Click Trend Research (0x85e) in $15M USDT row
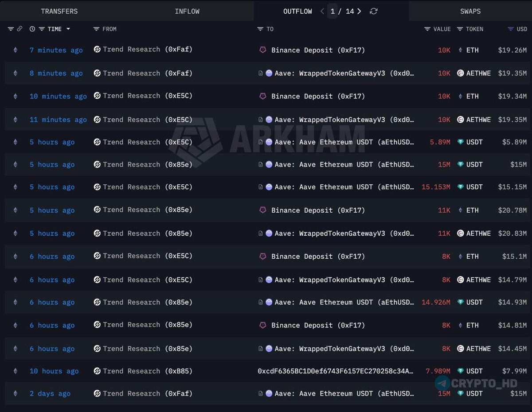 coord(148,164)
